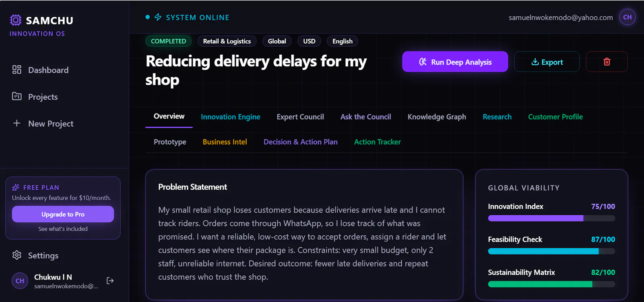Click the CH avatar in top right
Viewport: 644px width, 302px height.
(x=627, y=17)
